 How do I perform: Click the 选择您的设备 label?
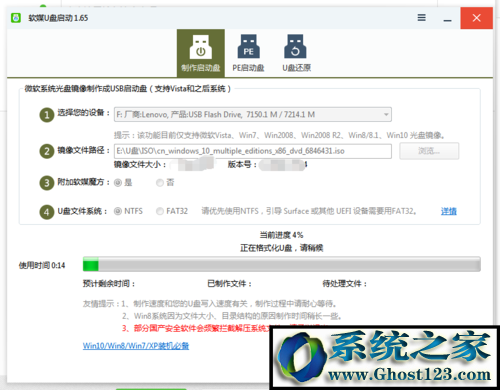[84, 113]
